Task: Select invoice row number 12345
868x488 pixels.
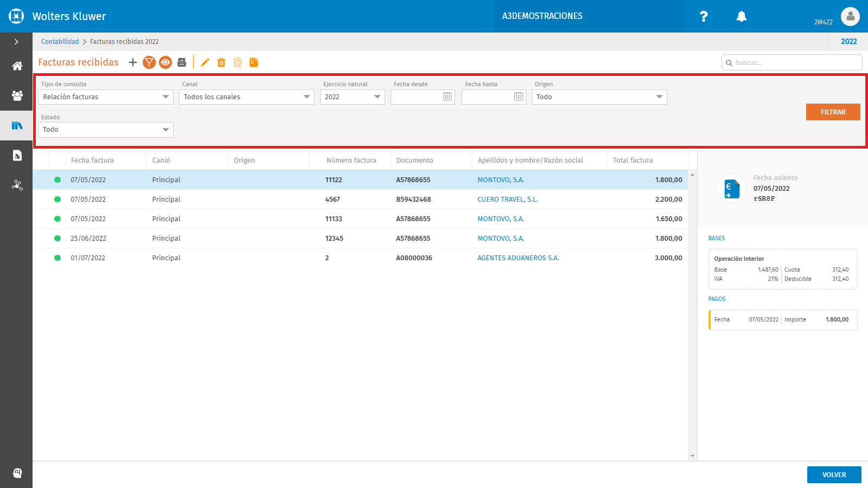Action: (360, 239)
